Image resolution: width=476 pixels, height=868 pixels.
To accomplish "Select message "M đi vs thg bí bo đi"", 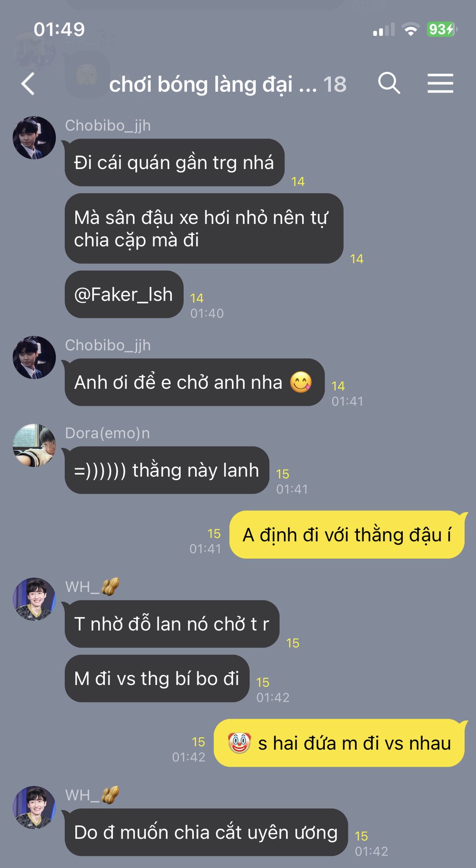I will (x=157, y=678).
